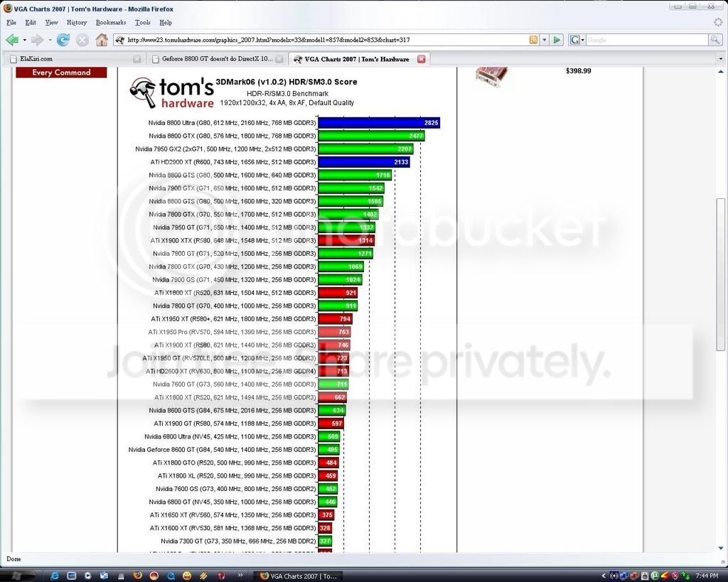Open Forward history dropdown arrow

tap(50, 40)
